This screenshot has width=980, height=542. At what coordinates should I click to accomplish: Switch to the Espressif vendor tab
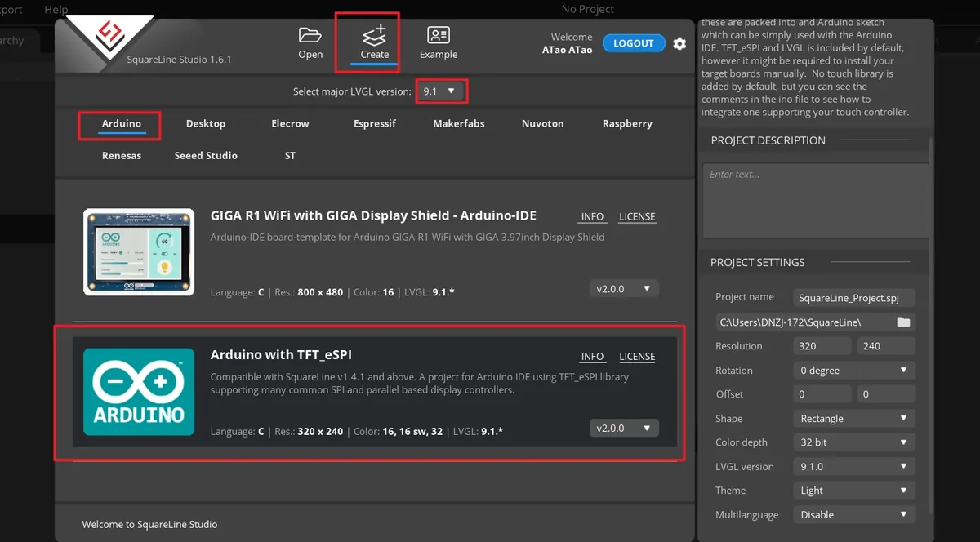tap(375, 124)
